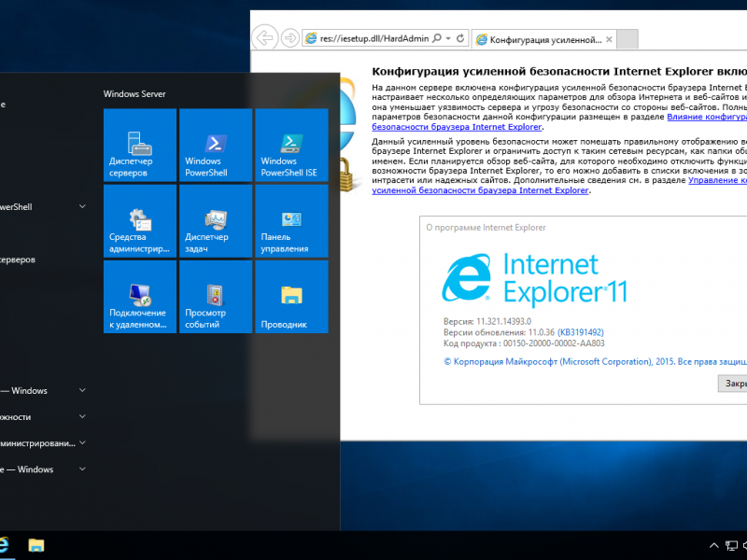
Task: Expand the PowerShell folder chevron in Start list
Action: (x=82, y=206)
